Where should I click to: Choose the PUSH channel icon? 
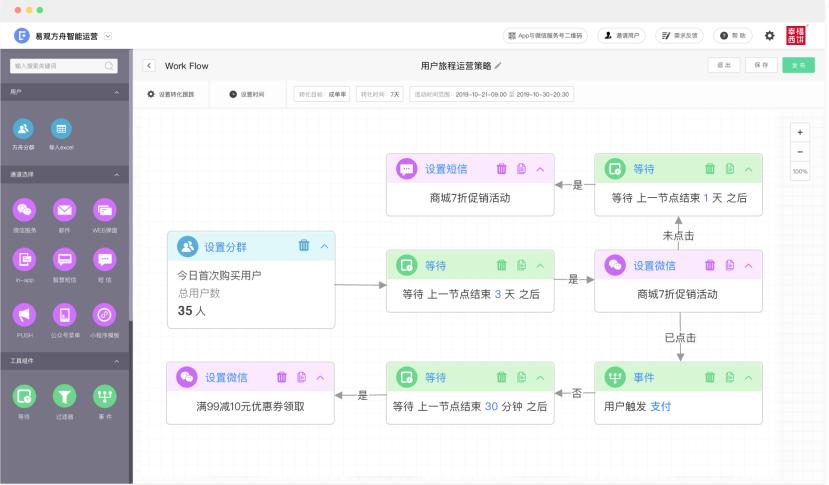(x=24, y=315)
